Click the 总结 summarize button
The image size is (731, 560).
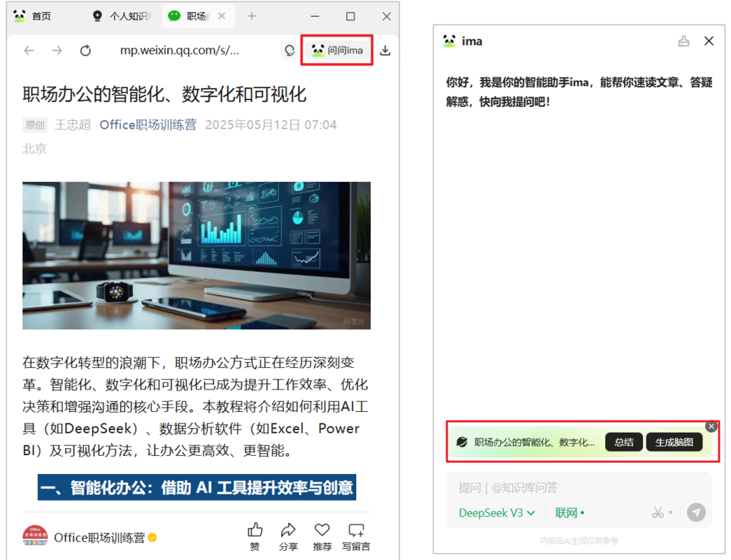click(x=624, y=442)
